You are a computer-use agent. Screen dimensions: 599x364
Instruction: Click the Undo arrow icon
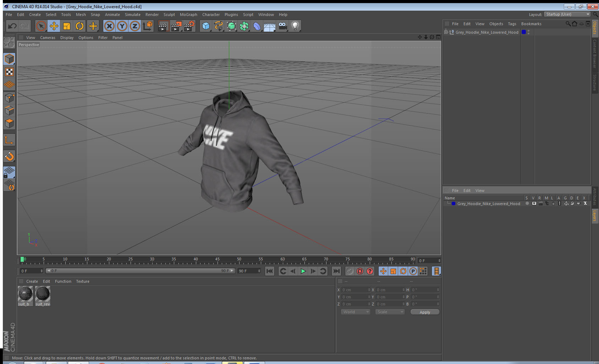(12, 26)
